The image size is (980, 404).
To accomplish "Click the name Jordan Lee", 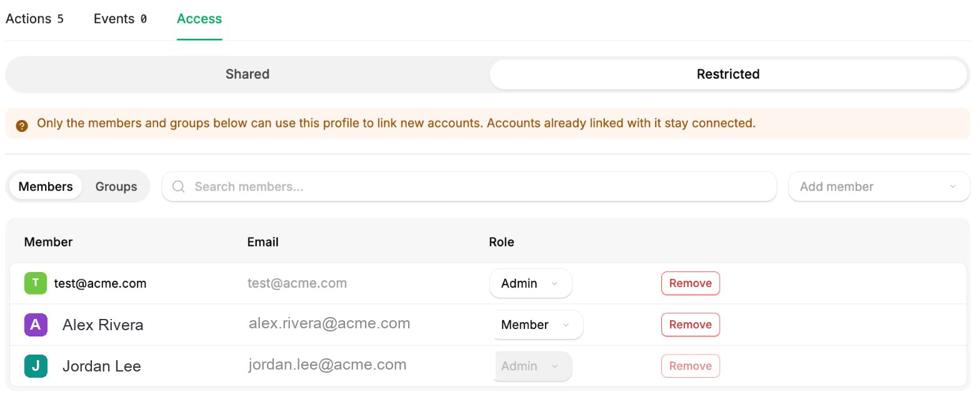I will pos(102,366).
